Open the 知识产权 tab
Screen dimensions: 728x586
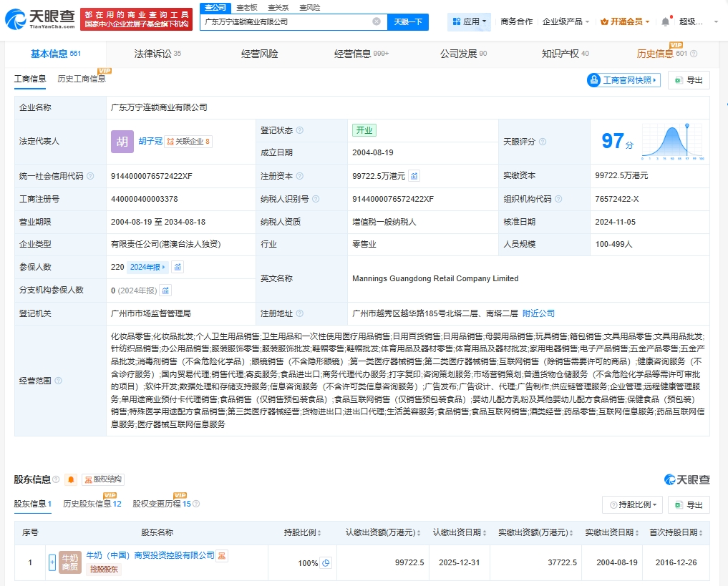click(565, 54)
